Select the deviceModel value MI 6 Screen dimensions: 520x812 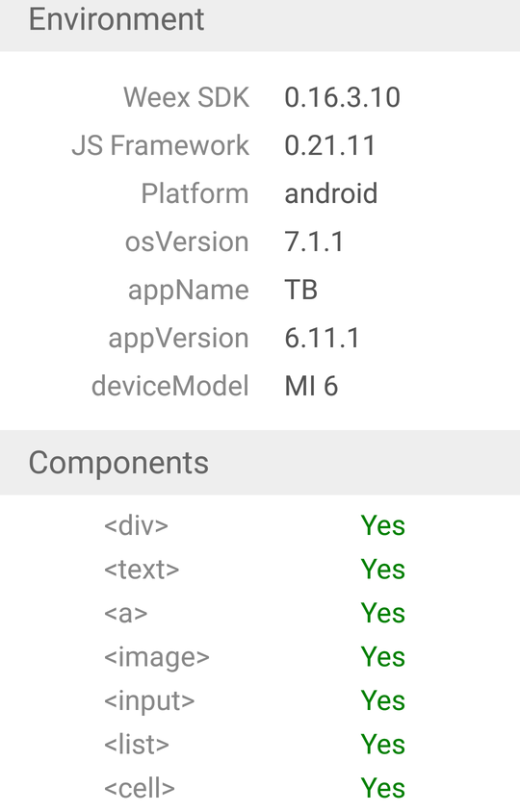311,387
